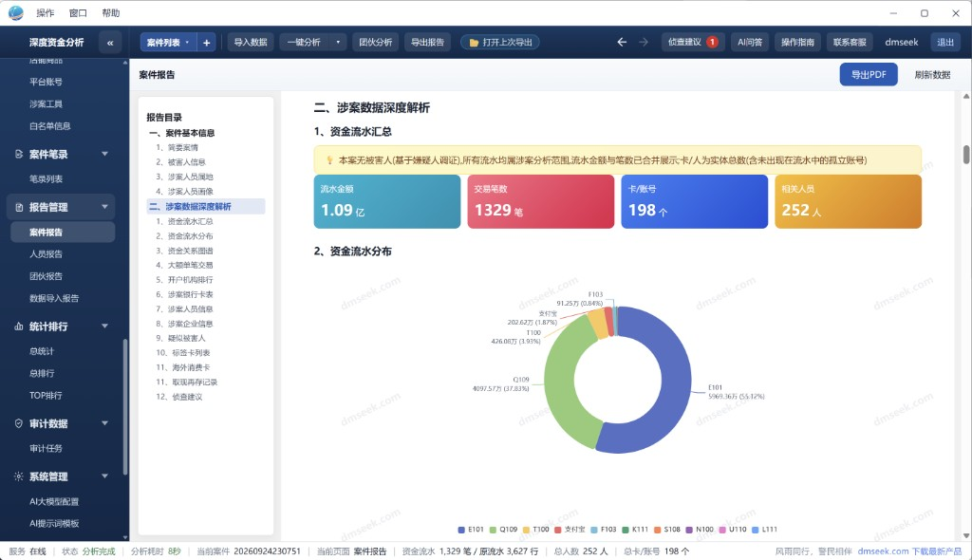Viewport: 972px width, 560px height.
Task: Open the 帮助 menu
Action: [111, 13]
